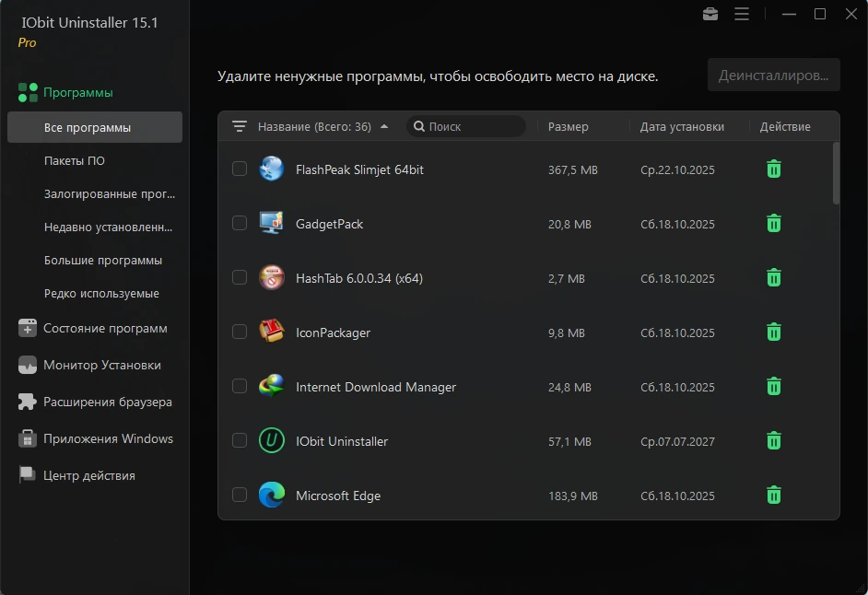Image resolution: width=868 pixels, height=595 pixels.
Task: Click the GadgetPack app icon
Action: 271,223
